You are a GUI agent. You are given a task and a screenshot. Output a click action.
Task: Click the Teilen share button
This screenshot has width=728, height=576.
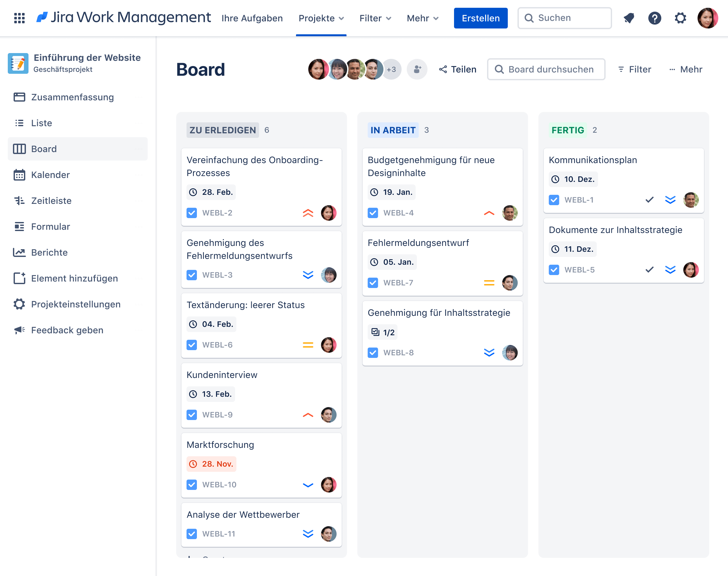tap(458, 70)
